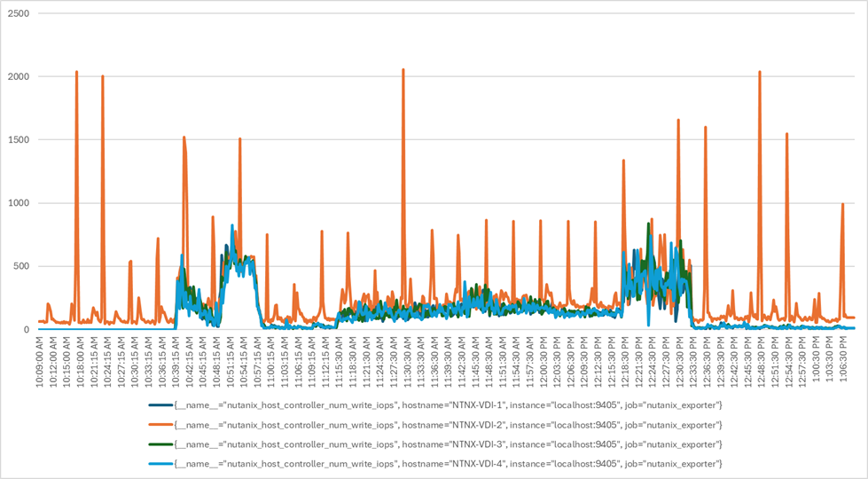Click the 11:30:30 AM x-axis label

tap(408, 364)
